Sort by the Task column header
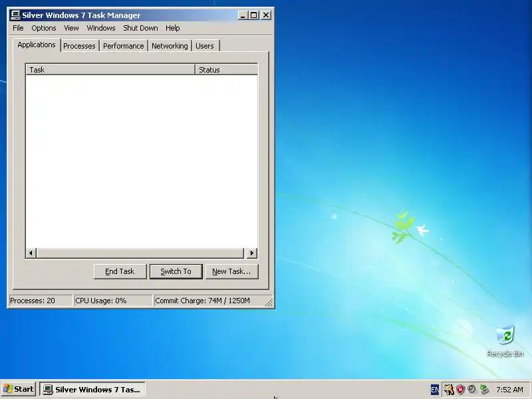532x399 pixels. click(110, 70)
